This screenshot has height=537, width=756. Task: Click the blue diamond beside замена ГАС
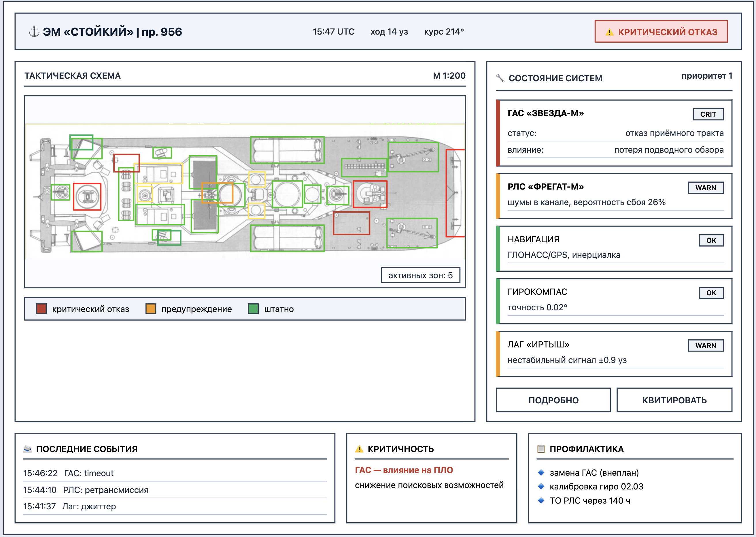541,472
